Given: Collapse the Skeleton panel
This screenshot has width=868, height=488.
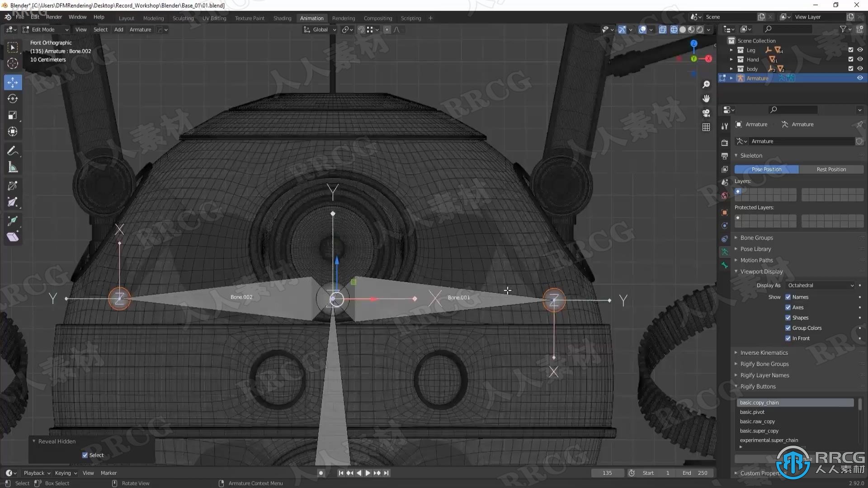Looking at the screenshot, I should (x=751, y=155).
